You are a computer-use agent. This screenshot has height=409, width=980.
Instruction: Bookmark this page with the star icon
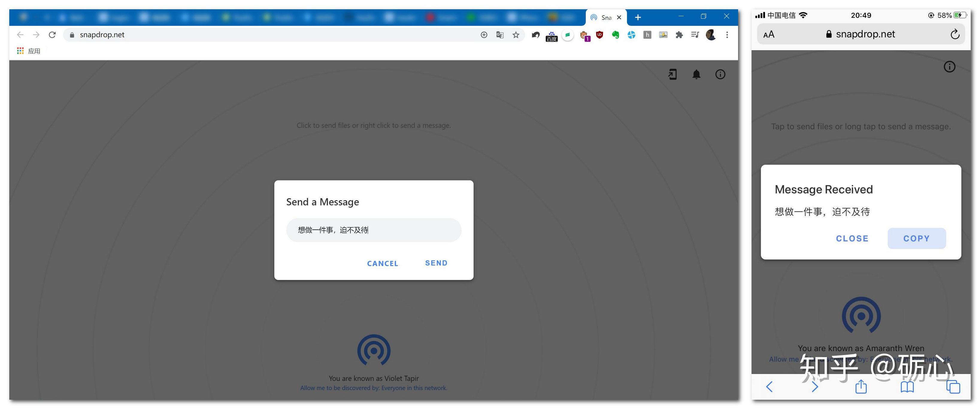coord(516,35)
